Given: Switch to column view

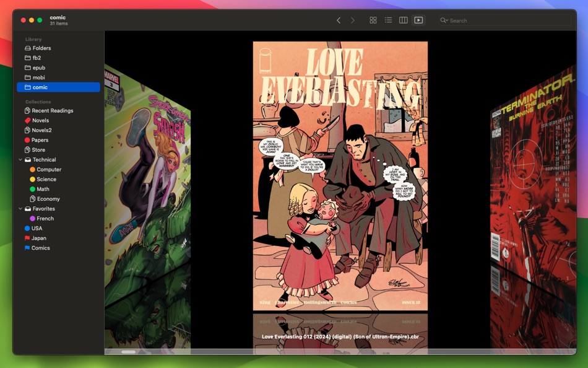Looking at the screenshot, I should point(403,20).
